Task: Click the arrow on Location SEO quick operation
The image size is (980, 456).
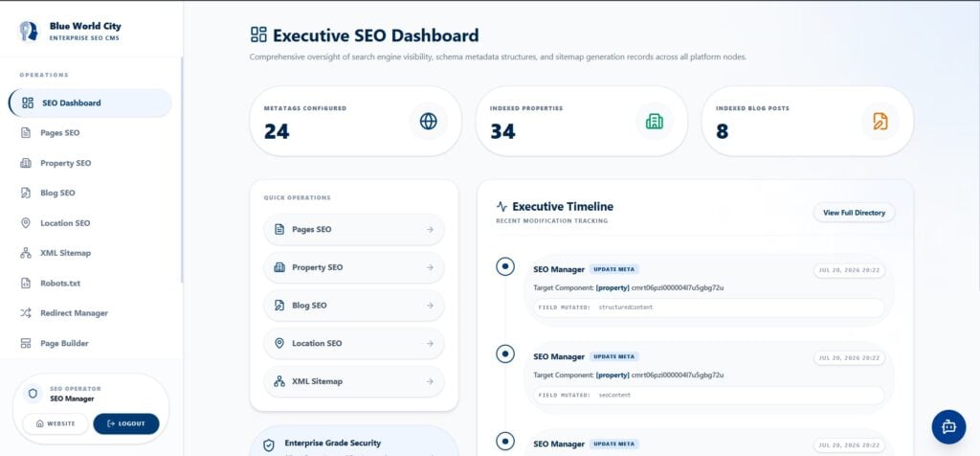Action: point(430,343)
